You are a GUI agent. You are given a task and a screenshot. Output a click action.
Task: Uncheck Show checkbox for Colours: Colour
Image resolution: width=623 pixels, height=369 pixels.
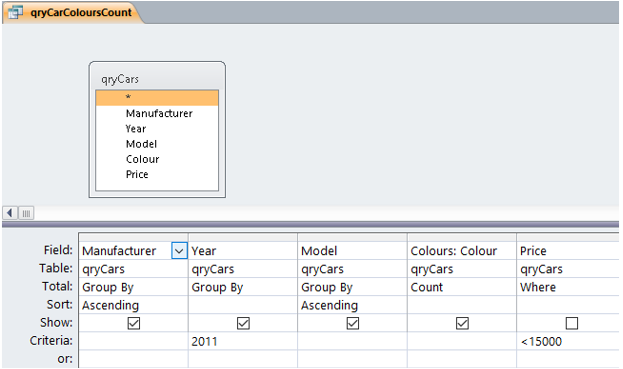pos(462,323)
